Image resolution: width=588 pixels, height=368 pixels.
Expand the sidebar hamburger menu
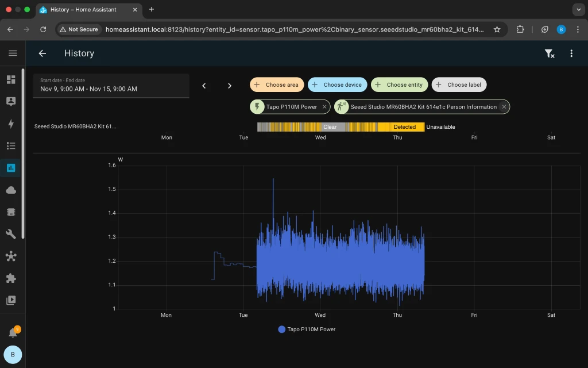coord(13,53)
